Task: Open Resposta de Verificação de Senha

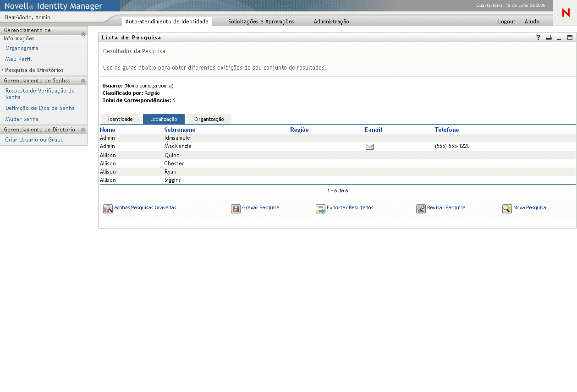Action: [40, 94]
